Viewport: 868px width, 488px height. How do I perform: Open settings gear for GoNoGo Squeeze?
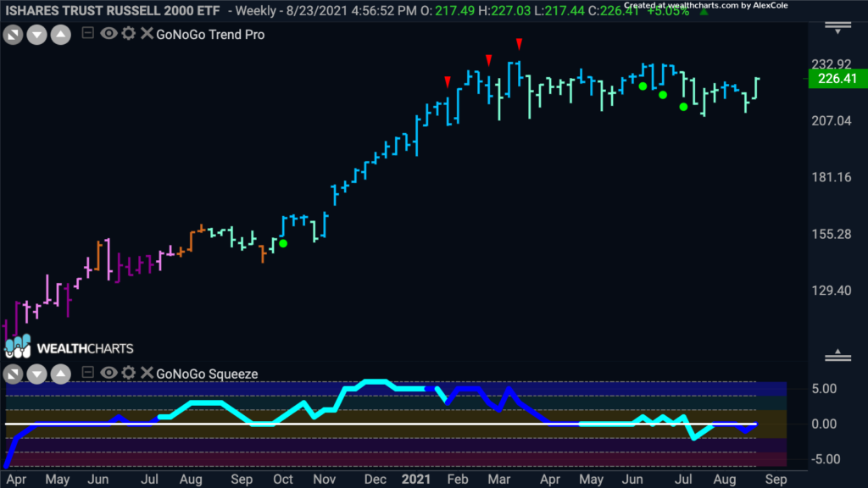coord(129,373)
